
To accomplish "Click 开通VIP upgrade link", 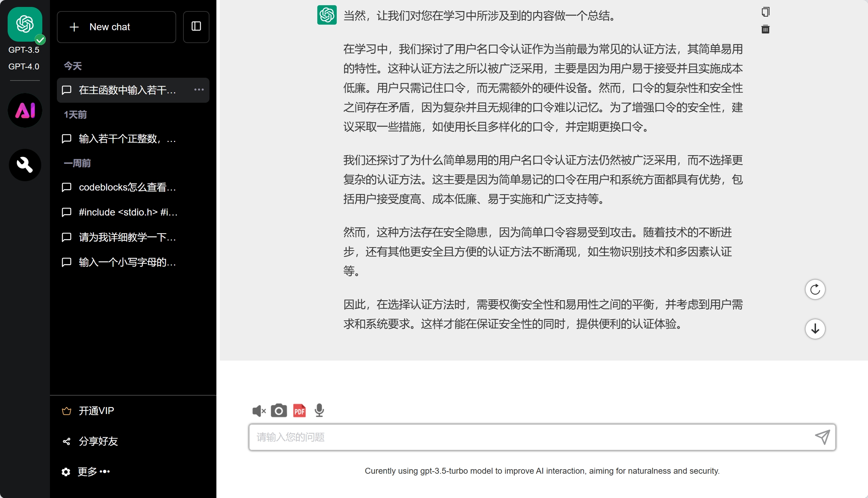I will pos(96,411).
